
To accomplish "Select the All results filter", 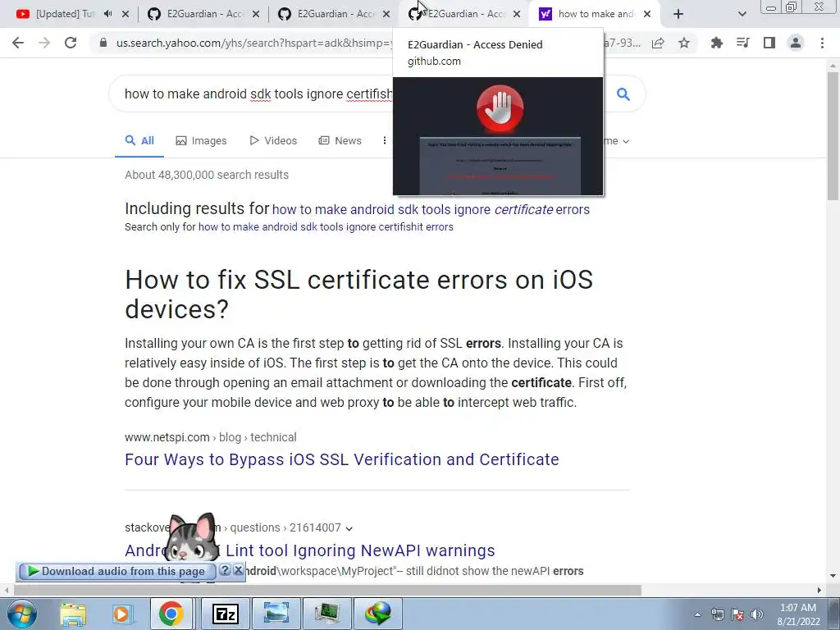I will coord(139,141).
